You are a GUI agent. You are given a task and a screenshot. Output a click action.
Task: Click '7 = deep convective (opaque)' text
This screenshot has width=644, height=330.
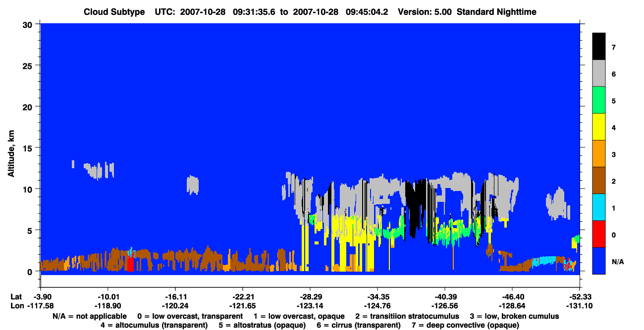[x=465, y=325]
